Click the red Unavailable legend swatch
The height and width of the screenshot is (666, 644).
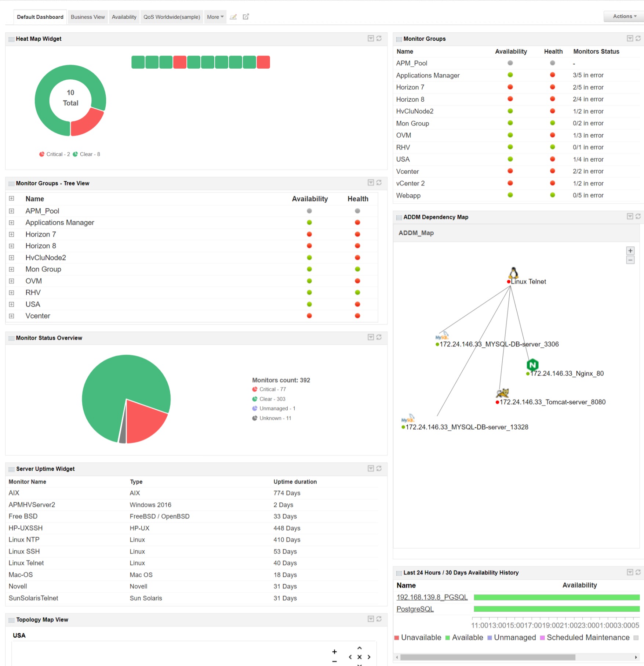(397, 637)
